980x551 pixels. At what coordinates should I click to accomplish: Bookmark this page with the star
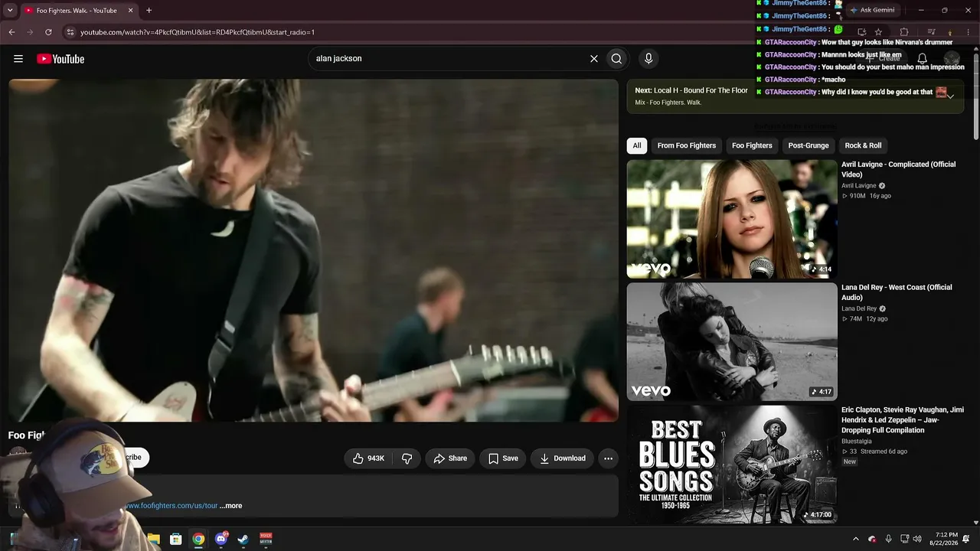878,32
